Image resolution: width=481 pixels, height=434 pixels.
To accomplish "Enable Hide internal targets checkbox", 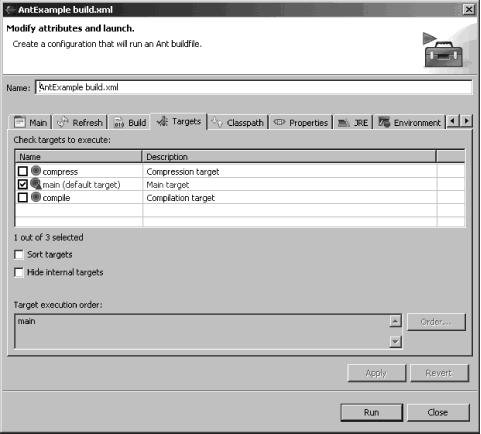I will point(19,272).
